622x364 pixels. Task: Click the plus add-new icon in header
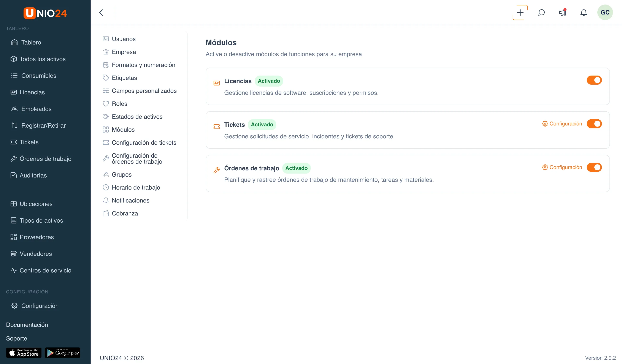(x=520, y=12)
